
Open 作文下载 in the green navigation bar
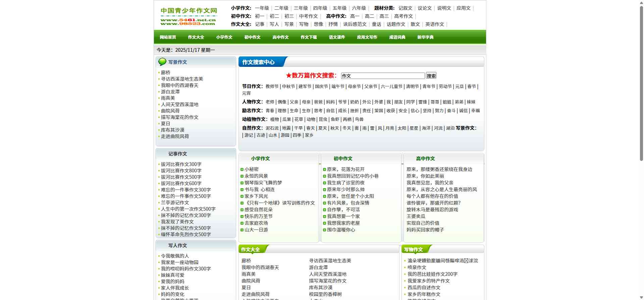point(309,37)
